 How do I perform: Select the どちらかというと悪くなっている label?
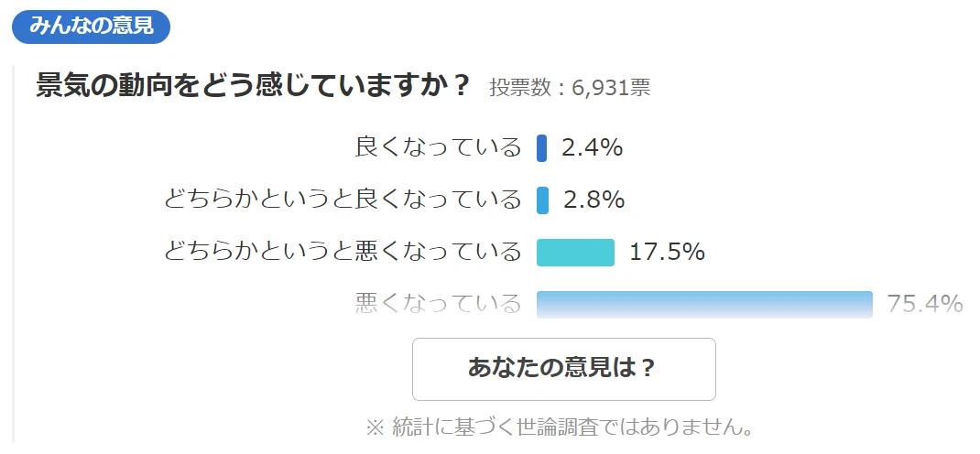coord(343,253)
